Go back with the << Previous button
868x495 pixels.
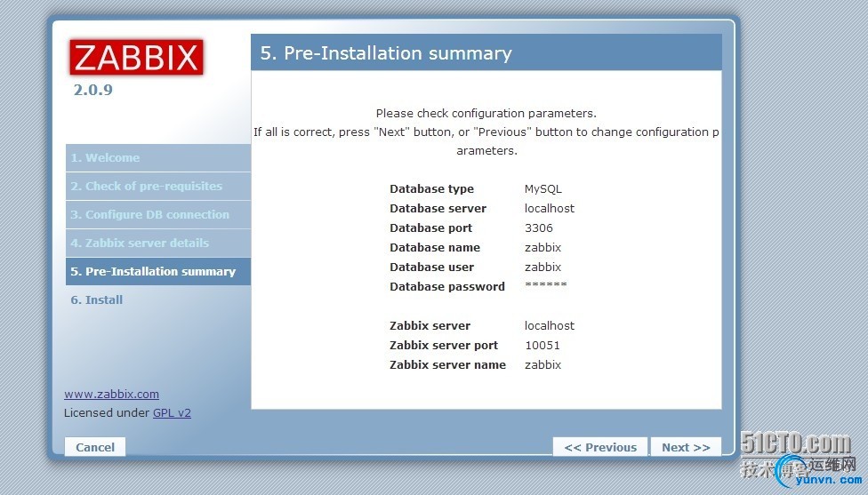[600, 447]
